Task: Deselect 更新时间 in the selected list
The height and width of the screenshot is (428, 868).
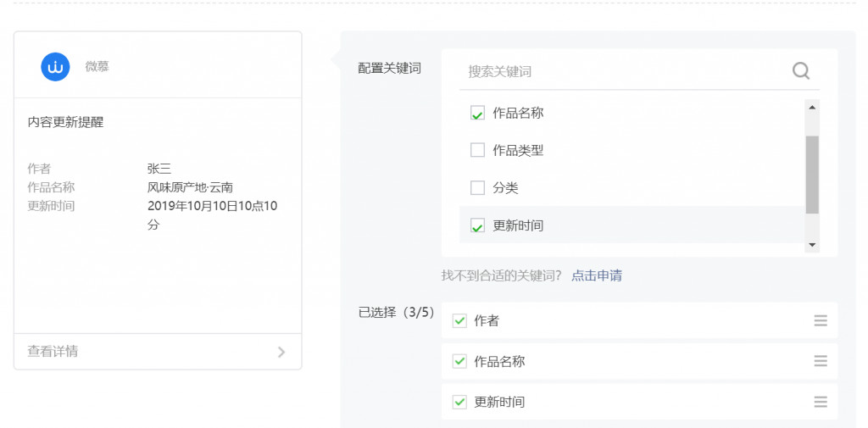Action: tap(459, 402)
